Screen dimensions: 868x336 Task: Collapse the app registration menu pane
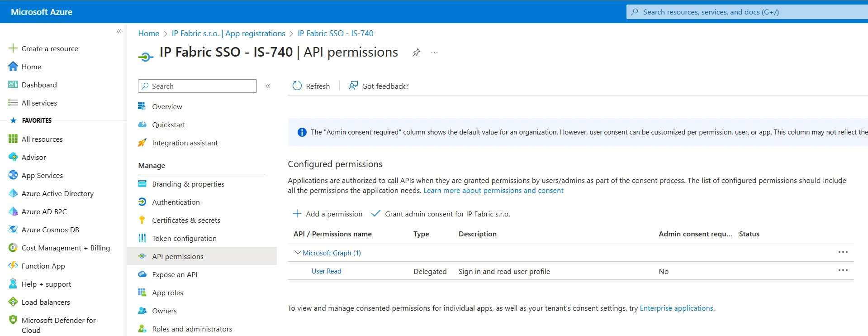(x=268, y=86)
